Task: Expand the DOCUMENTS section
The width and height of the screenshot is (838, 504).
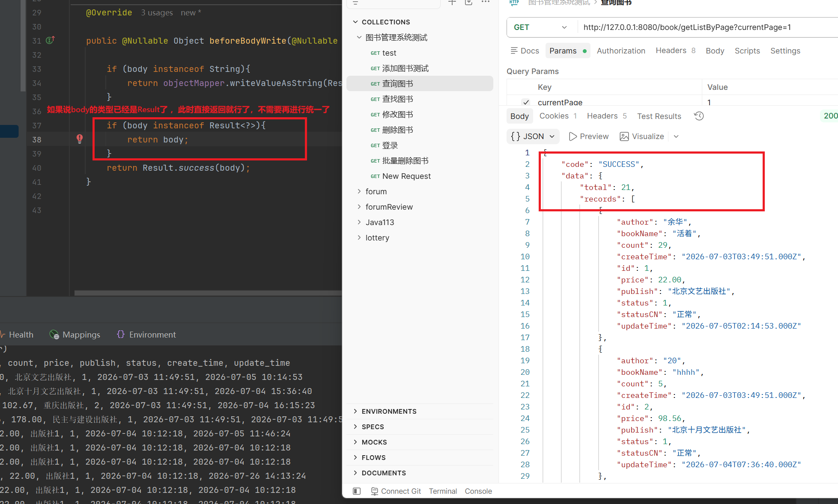Action: pyautogui.click(x=355, y=473)
